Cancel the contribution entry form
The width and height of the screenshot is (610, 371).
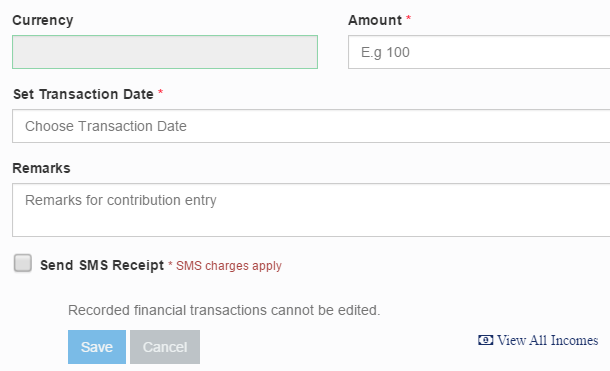click(x=165, y=347)
